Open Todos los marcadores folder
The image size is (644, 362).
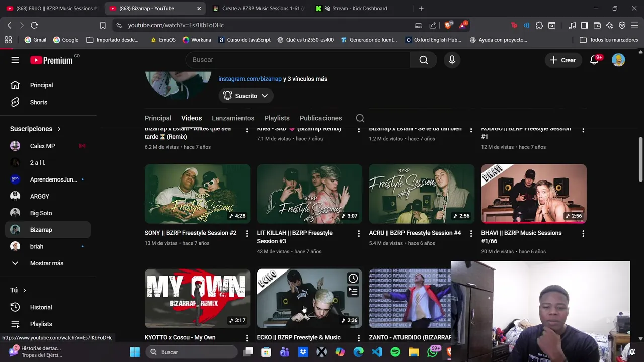[x=609, y=40]
